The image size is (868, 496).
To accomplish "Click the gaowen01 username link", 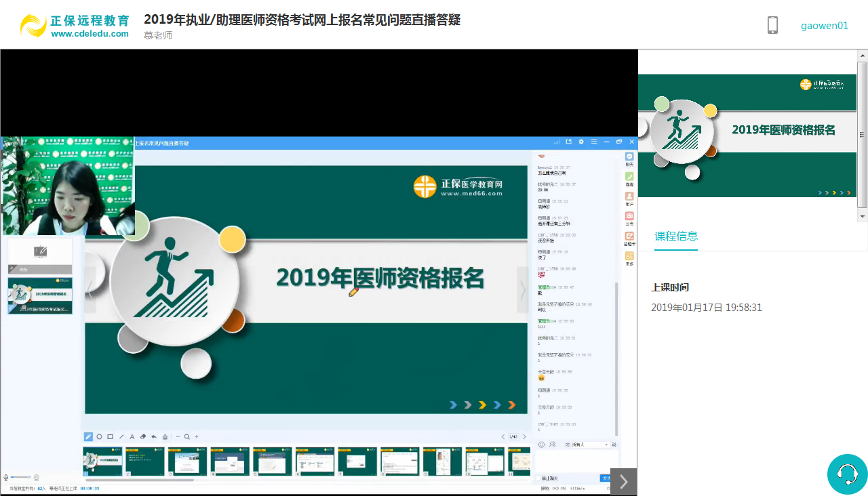I will coord(824,25).
